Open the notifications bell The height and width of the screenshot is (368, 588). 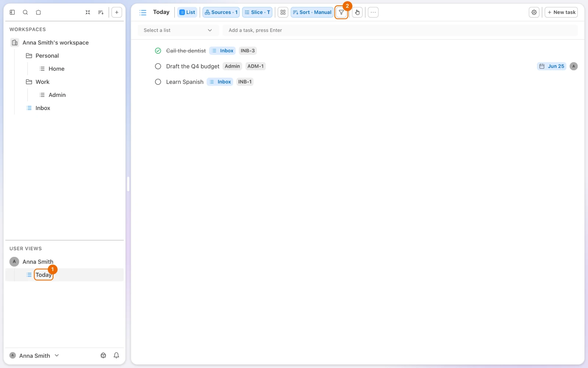(x=116, y=355)
